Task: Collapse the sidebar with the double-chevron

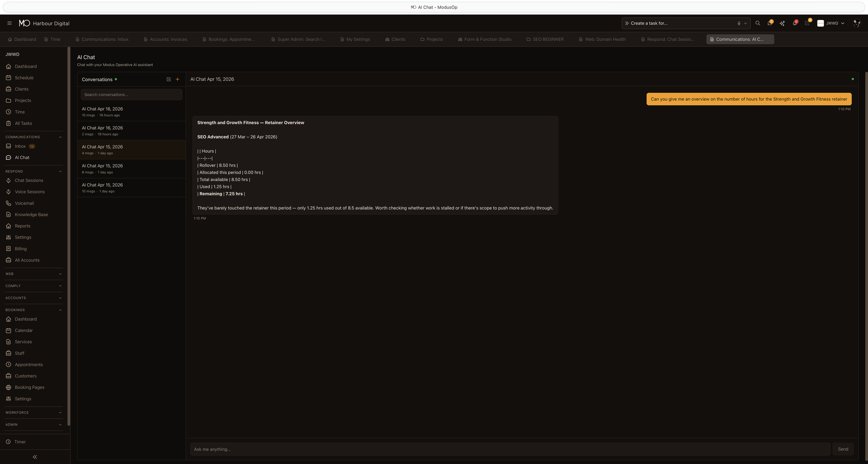Action: tap(34, 457)
